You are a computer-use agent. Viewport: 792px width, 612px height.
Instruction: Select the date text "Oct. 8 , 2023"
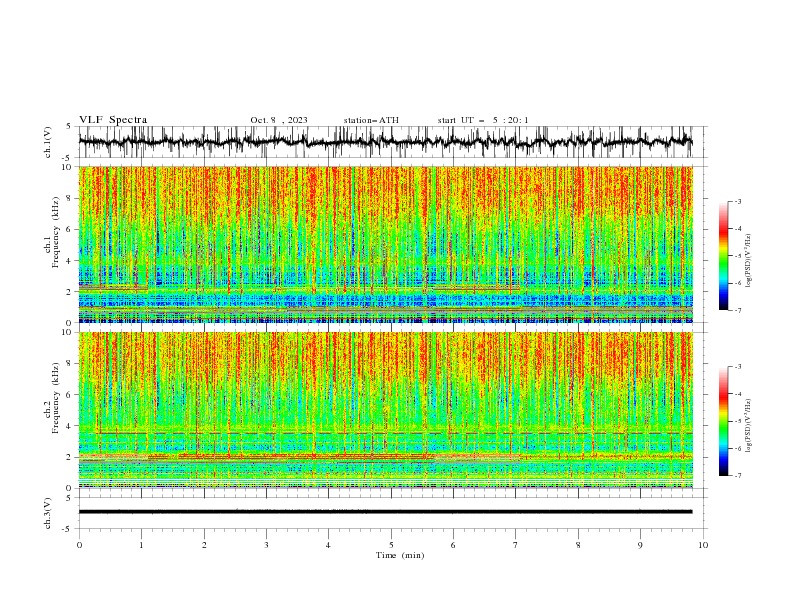click(279, 120)
